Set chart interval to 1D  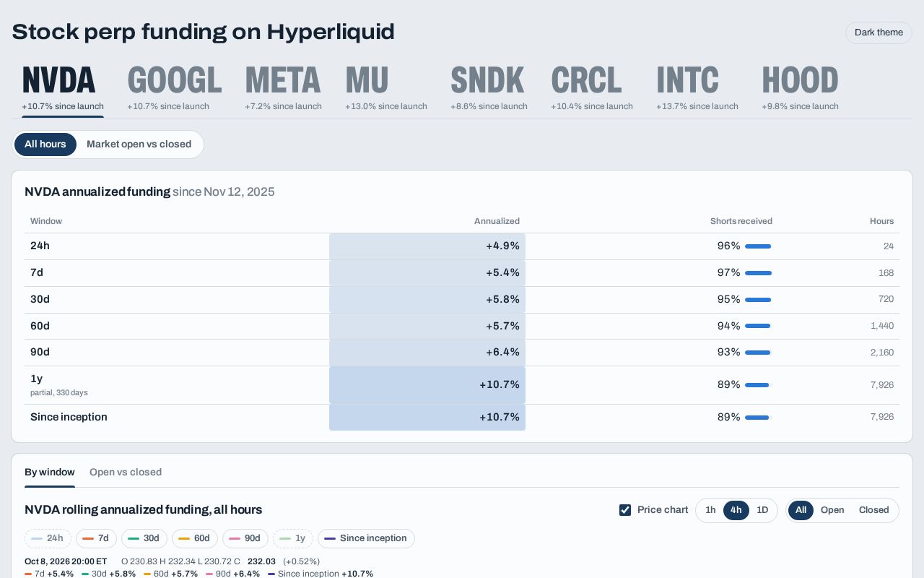[762, 510]
